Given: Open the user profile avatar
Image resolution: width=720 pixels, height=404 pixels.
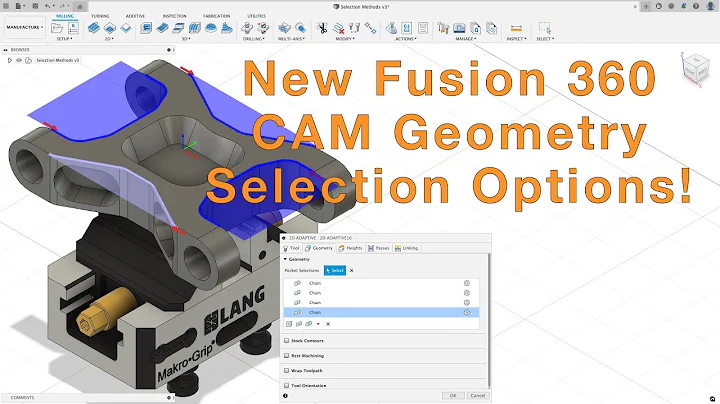Looking at the screenshot, I should tap(710, 6).
